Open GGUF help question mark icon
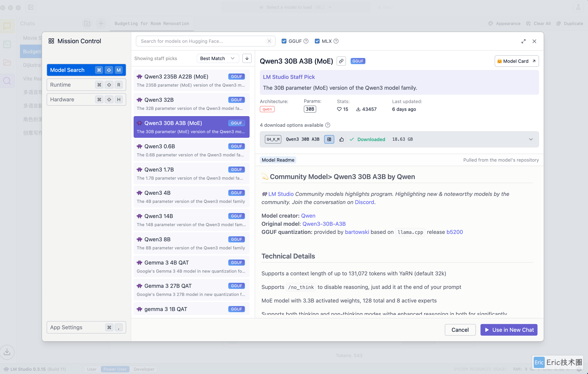The width and height of the screenshot is (588, 374). point(306,41)
